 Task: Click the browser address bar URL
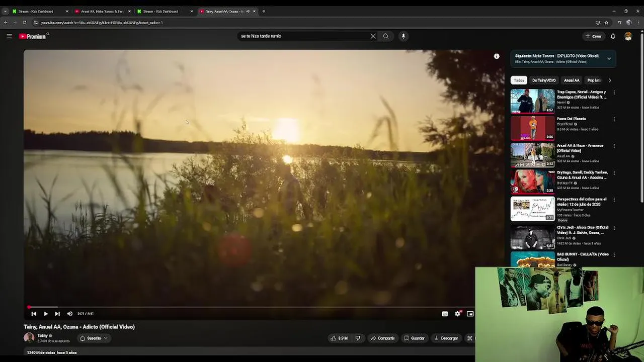[x=102, y=23]
